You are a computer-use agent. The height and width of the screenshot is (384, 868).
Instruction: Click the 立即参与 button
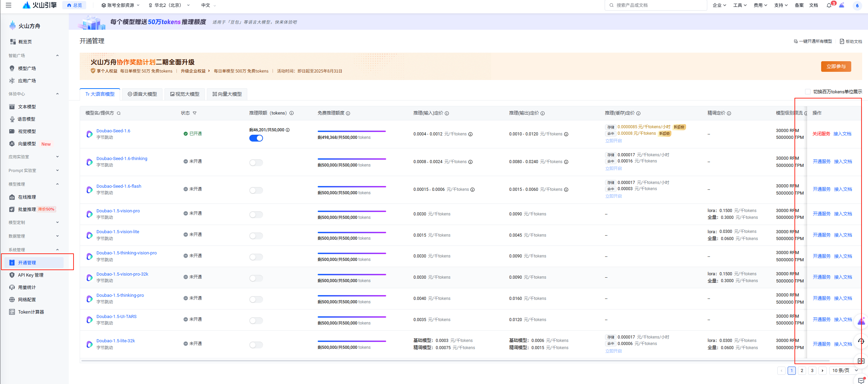836,66
